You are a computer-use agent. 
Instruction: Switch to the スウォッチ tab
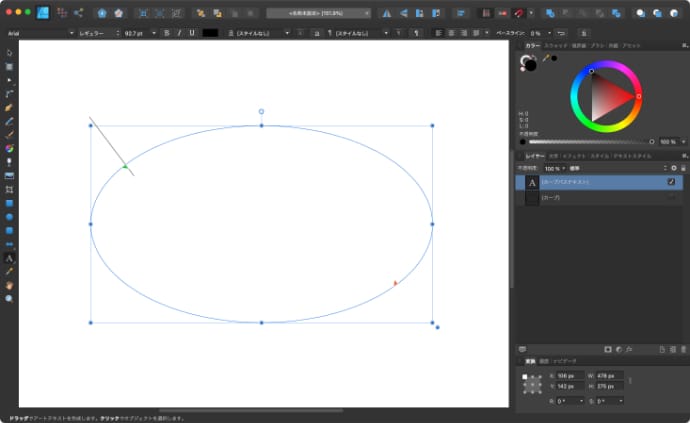pos(556,45)
